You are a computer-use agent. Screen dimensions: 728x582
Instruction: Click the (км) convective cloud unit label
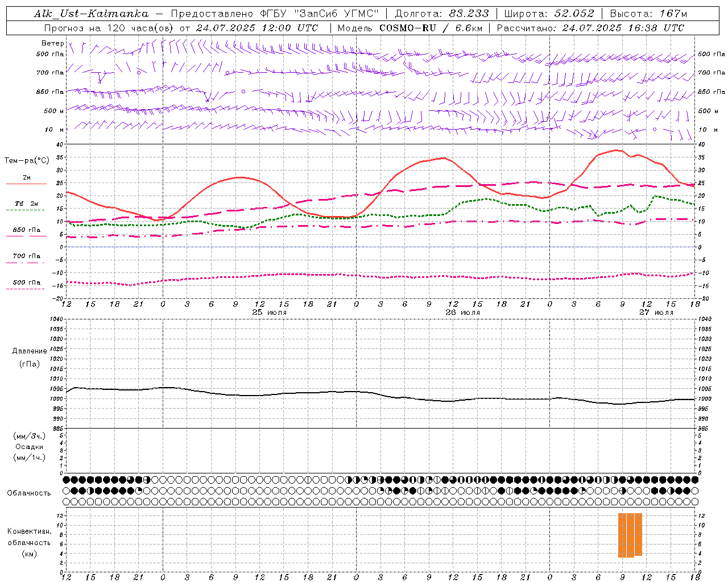click(30, 554)
